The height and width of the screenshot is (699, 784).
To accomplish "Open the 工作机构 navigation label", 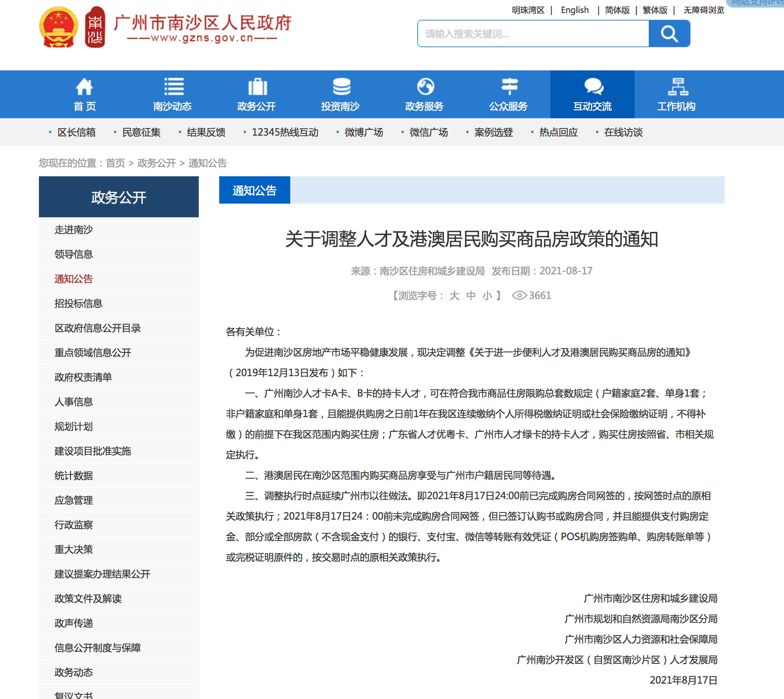I will click(x=676, y=106).
